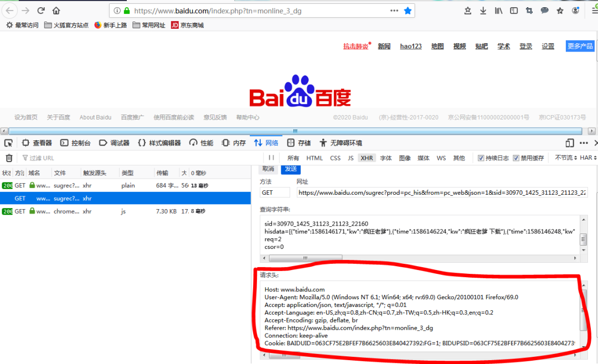Open the Library icon in the toolbar

(x=498, y=11)
